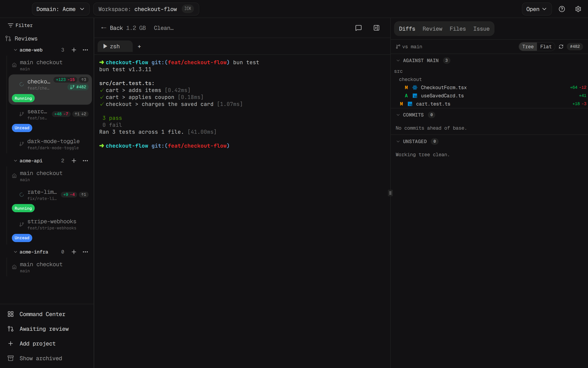Select the dark-mode-toggle workspace

(x=50, y=144)
